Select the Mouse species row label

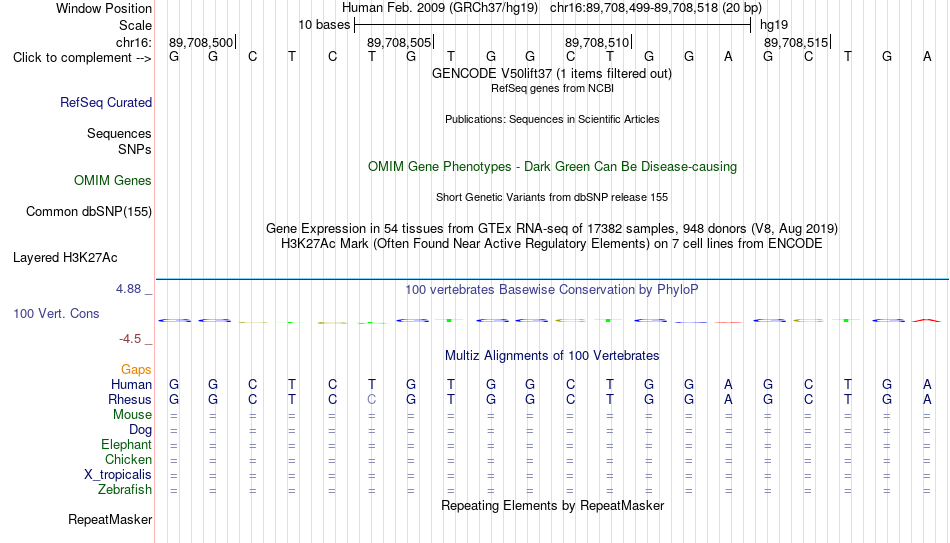point(132,415)
